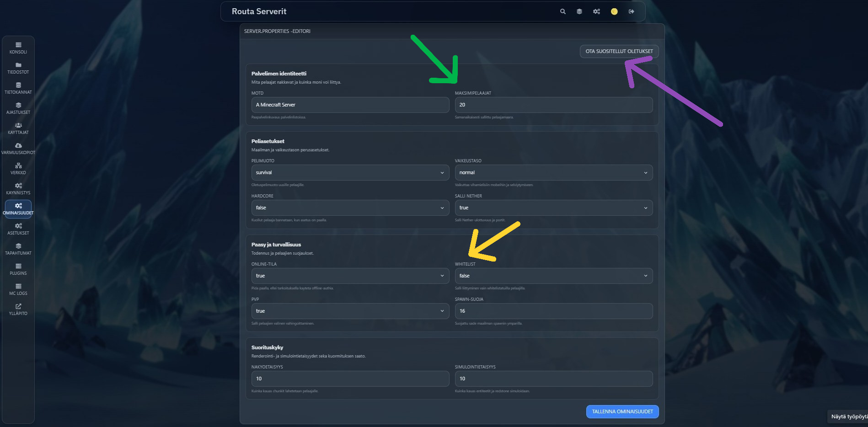Click the layers stack icon in header
The image size is (868, 427).
579,11
